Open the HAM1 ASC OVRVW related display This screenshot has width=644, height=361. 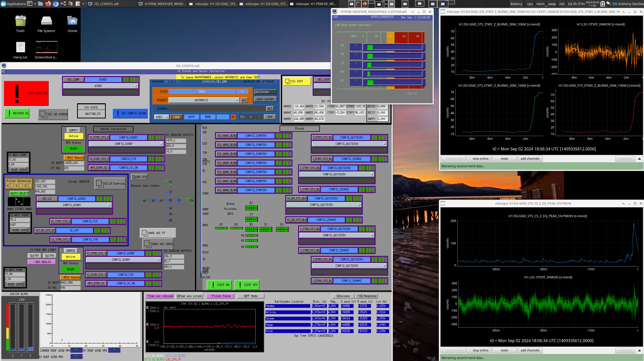coord(158,244)
